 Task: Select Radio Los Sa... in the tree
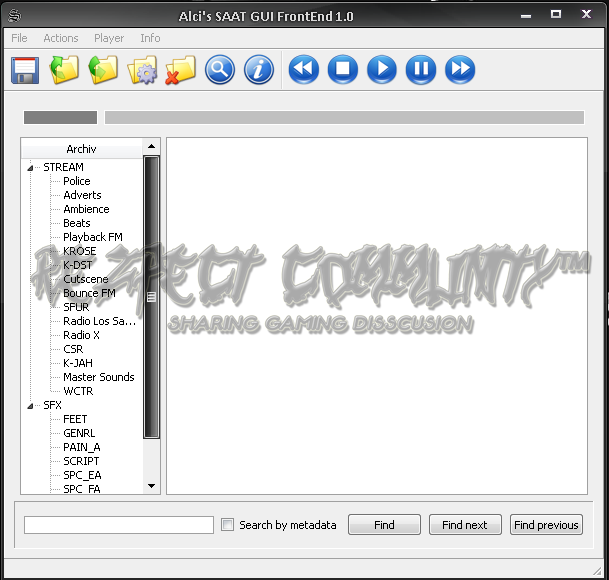tap(99, 321)
